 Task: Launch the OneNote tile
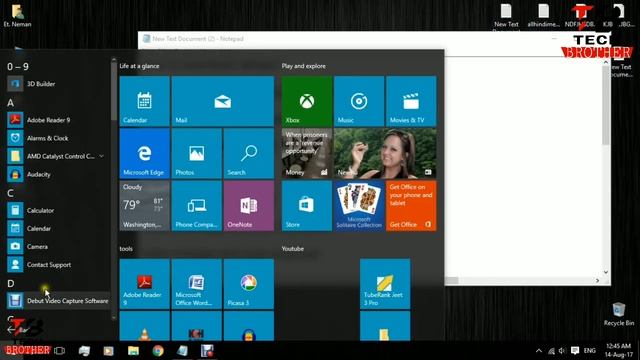pyautogui.click(x=249, y=206)
